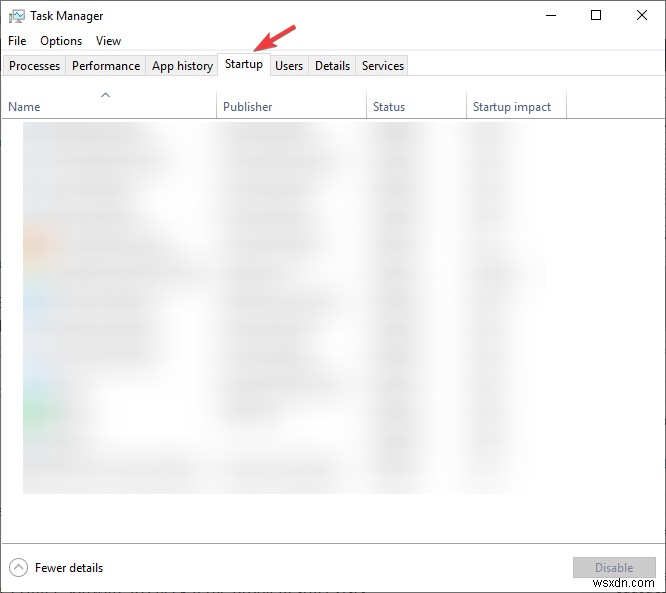Sort by the Status column header
Viewport: 666px width, 593px height.
click(x=416, y=104)
